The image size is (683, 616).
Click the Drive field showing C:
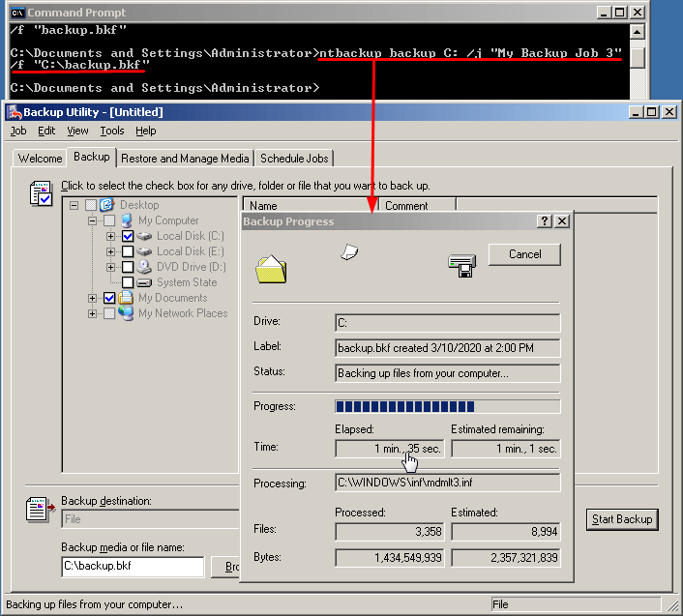coord(447,323)
